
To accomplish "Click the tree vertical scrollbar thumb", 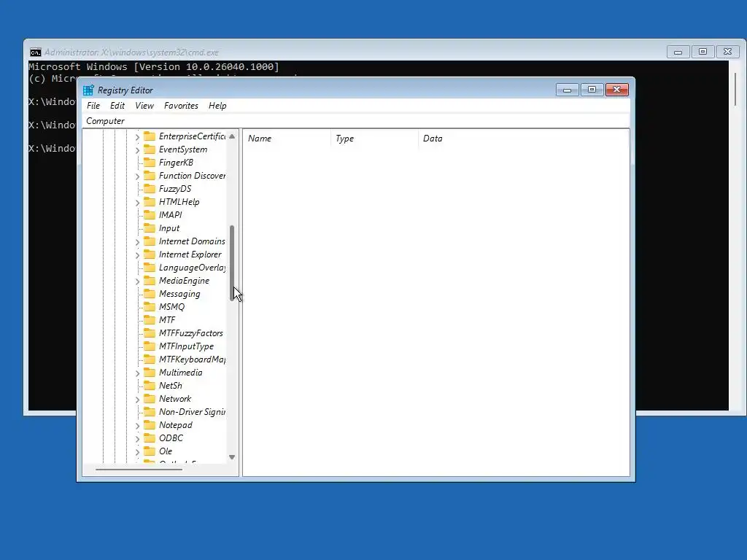I will coord(232,262).
